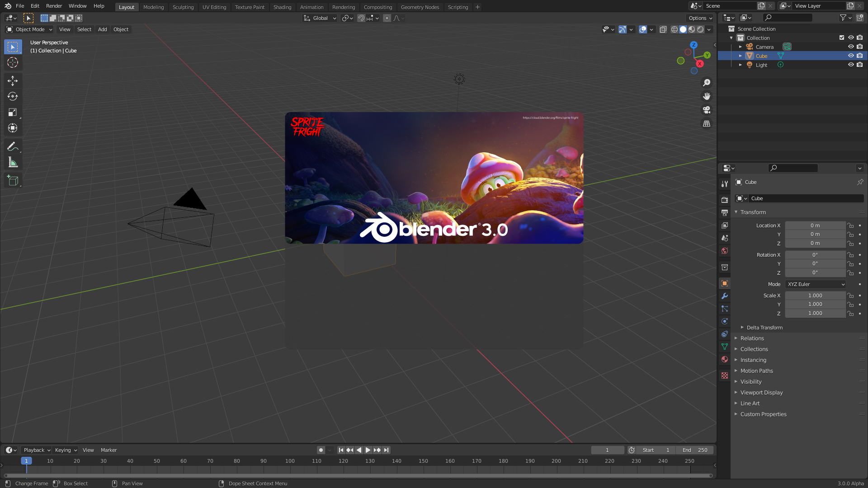This screenshot has height=488, width=868.
Task: Click the timeline frame 1 marker
Action: (26, 461)
